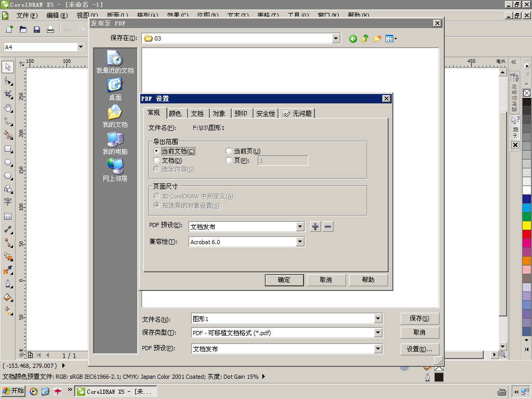The width and height of the screenshot is (532, 399).
Task: Open 文件 menu in menu bar
Action: coord(27,15)
